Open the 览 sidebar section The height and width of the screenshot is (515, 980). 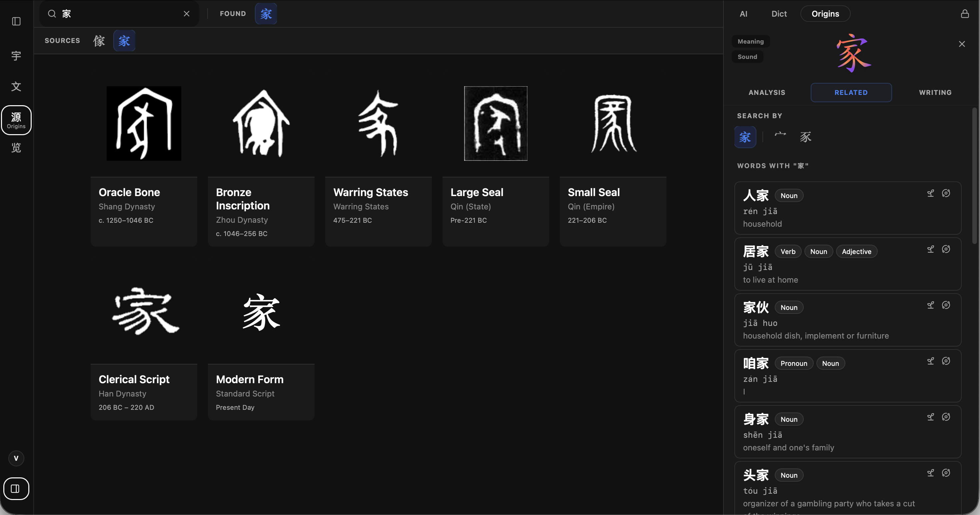[x=16, y=147]
